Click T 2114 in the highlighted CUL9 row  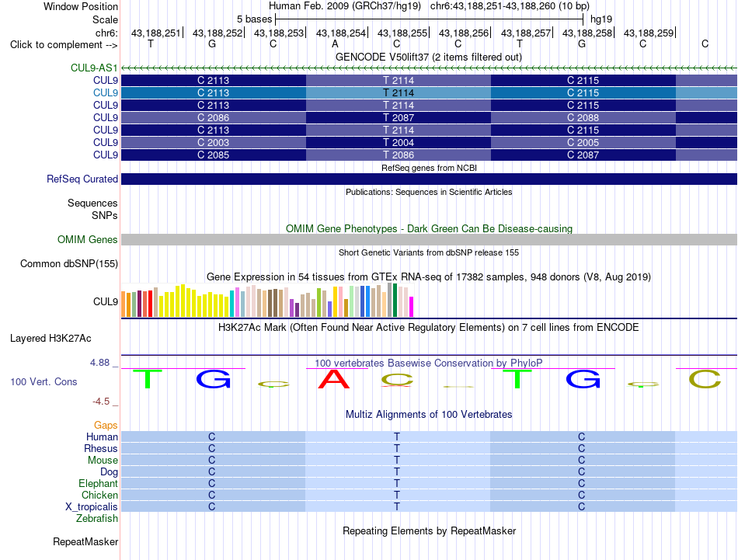coord(399,92)
